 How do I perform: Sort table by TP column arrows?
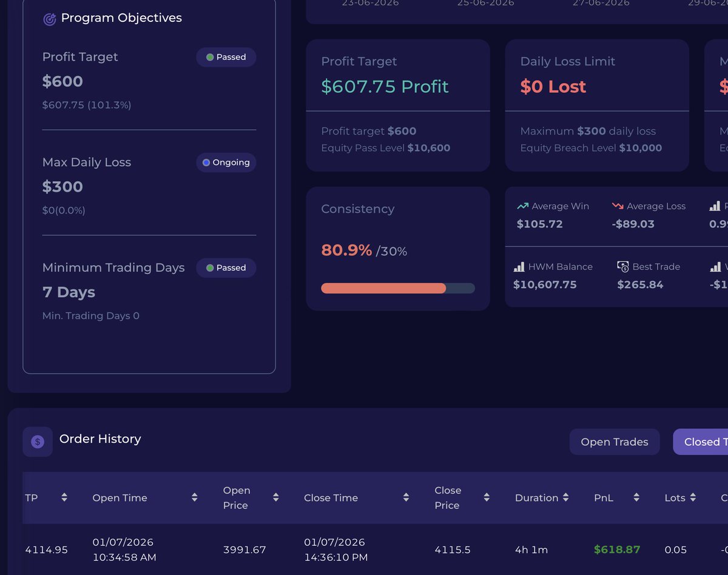tap(64, 498)
